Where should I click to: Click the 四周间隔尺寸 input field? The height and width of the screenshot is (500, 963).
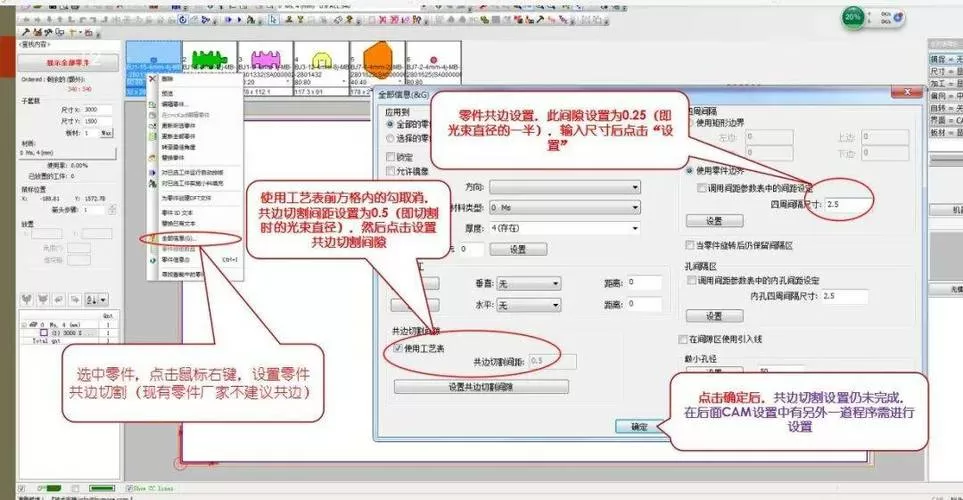(x=849, y=205)
